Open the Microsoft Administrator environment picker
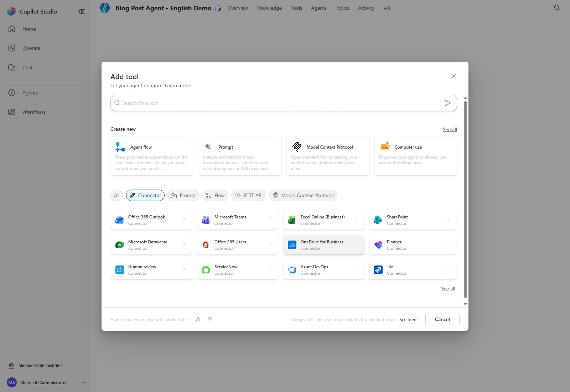The image size is (570, 392). [x=36, y=366]
